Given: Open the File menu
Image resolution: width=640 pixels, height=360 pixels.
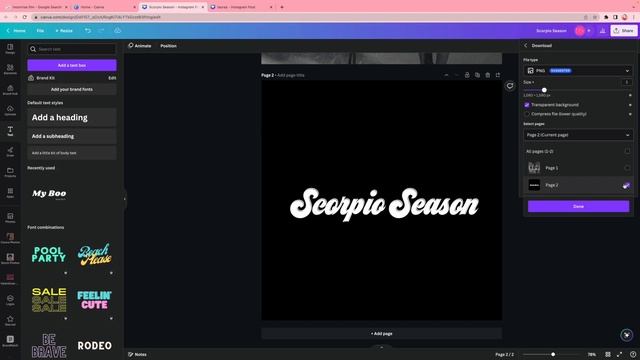Looking at the screenshot, I should coord(40,31).
